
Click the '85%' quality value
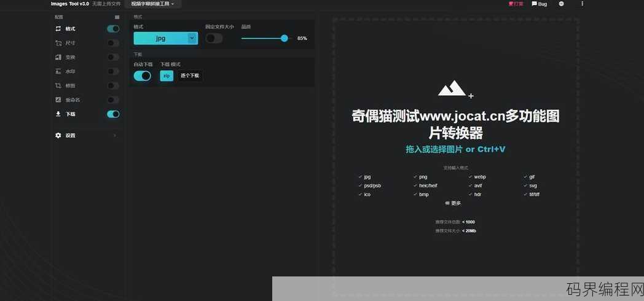(x=302, y=38)
